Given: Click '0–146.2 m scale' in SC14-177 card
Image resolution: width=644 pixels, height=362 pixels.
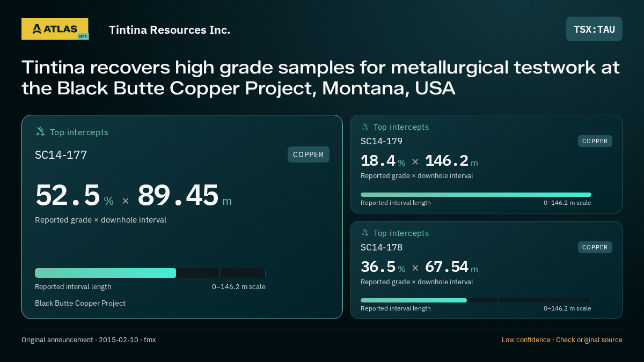Looking at the screenshot, I should tap(239, 287).
